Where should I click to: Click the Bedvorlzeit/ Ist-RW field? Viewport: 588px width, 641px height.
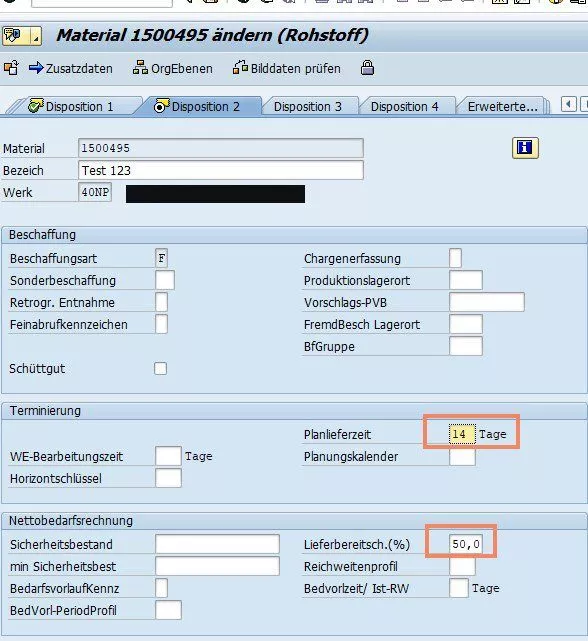459,588
